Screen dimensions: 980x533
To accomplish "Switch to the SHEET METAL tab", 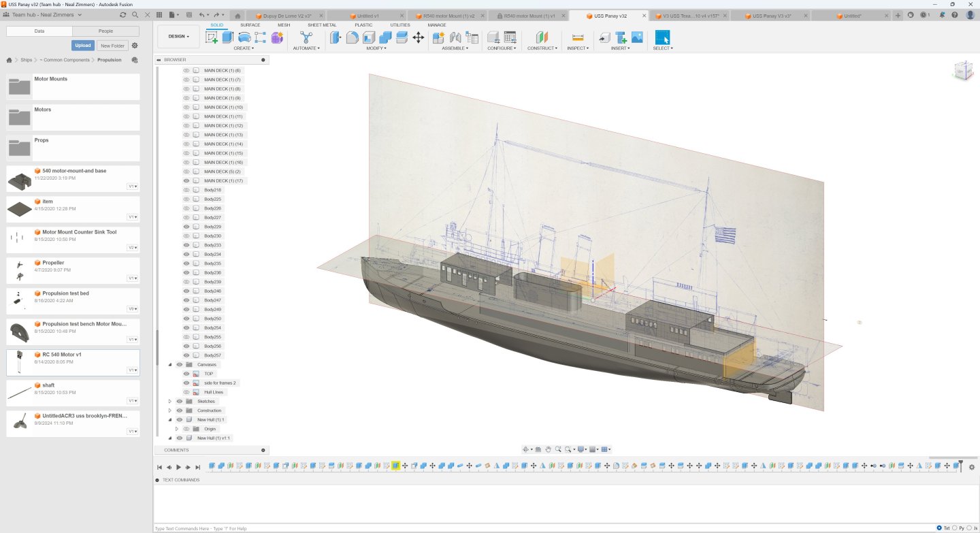I will tap(322, 25).
